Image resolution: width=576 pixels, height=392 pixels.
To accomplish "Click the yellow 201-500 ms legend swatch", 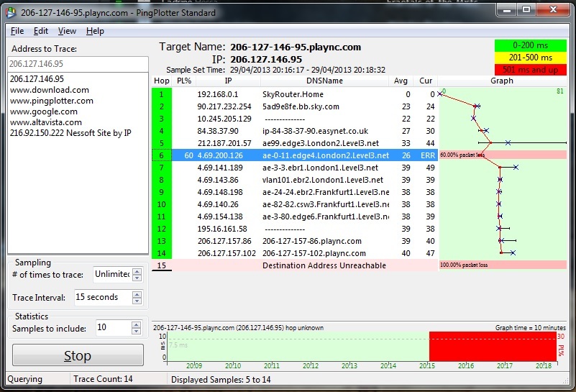I will tap(530, 58).
